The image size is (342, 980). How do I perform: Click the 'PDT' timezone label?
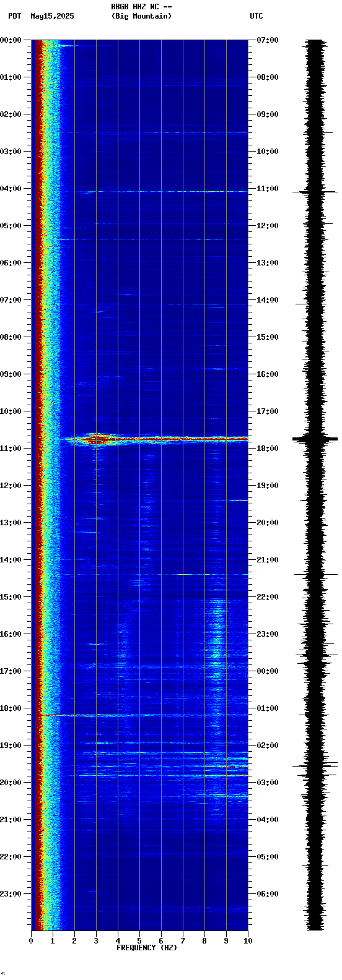[x=14, y=16]
